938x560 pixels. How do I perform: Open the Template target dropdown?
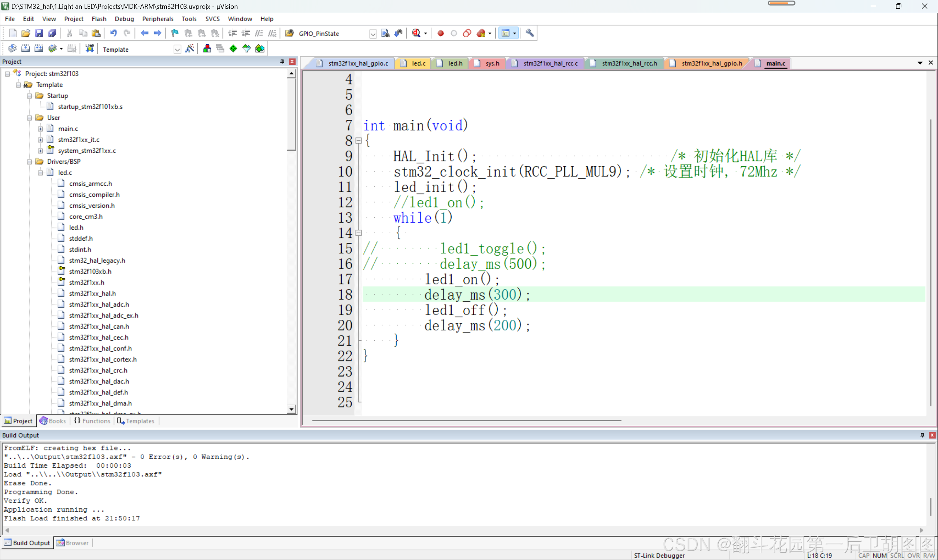177,49
